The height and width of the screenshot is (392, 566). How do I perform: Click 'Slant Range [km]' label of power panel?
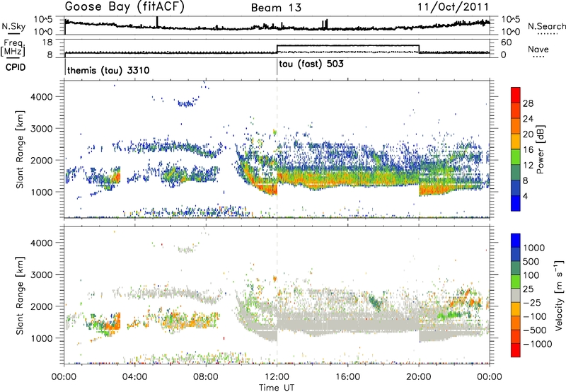(20, 149)
